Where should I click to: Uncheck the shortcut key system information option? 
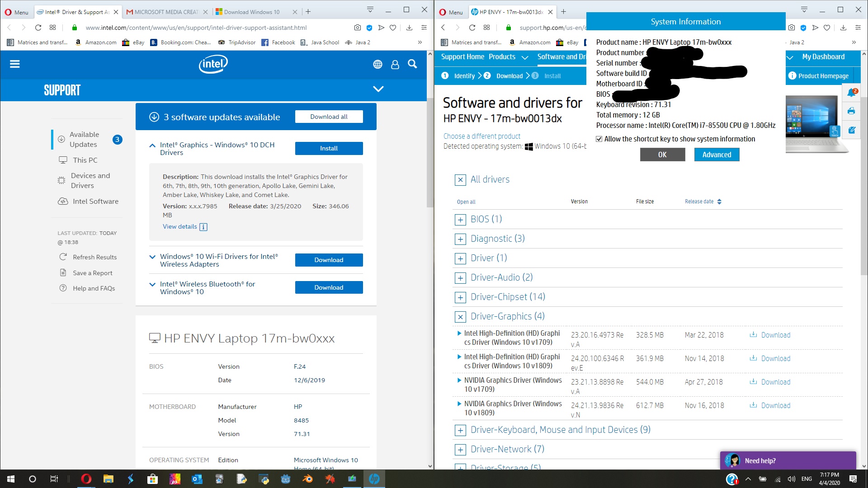(599, 139)
